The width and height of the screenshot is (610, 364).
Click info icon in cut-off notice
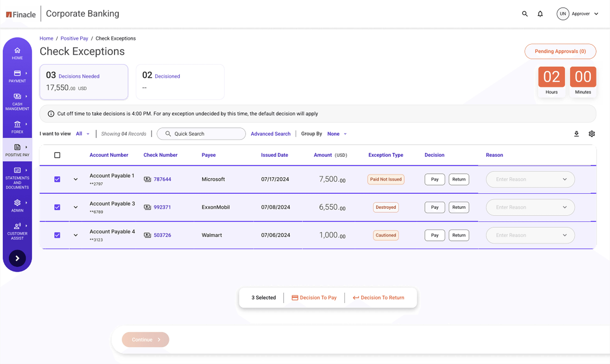[51, 114]
